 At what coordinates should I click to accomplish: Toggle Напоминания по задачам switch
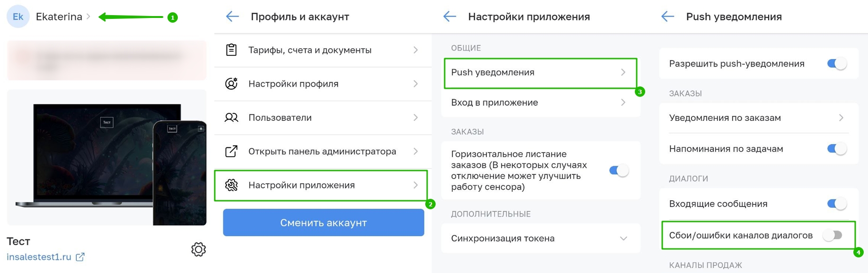point(836,149)
